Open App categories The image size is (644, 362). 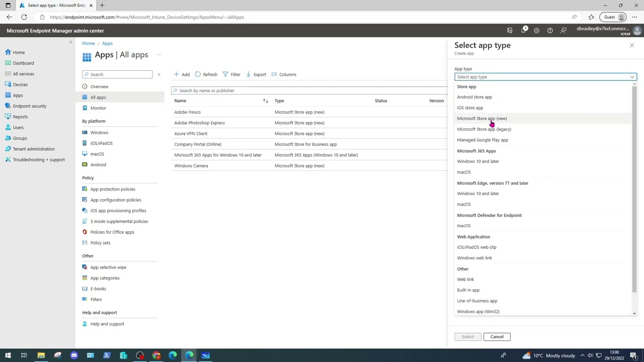(105, 278)
